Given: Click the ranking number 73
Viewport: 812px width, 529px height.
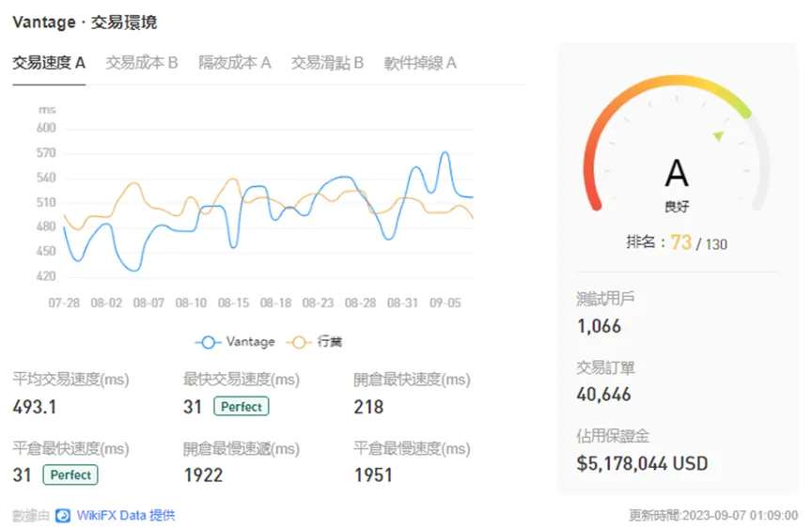Looking at the screenshot, I should pyautogui.click(x=681, y=242).
